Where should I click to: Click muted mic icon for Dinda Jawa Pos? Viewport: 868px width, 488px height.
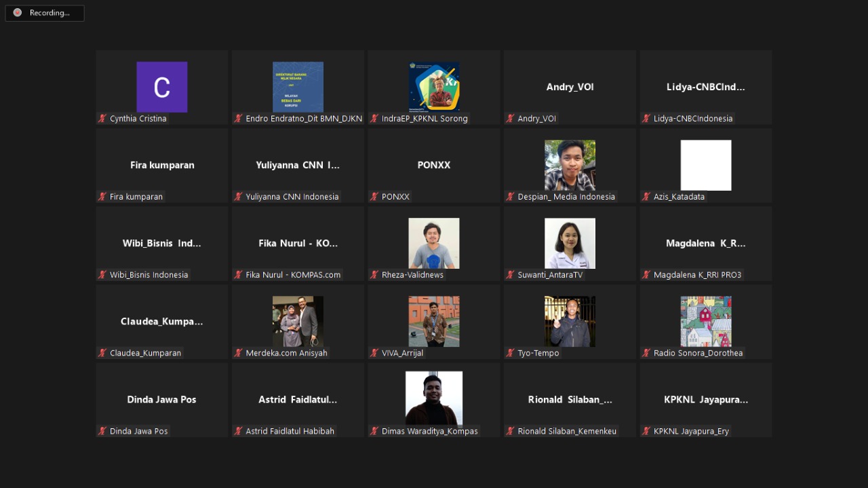[103, 431]
